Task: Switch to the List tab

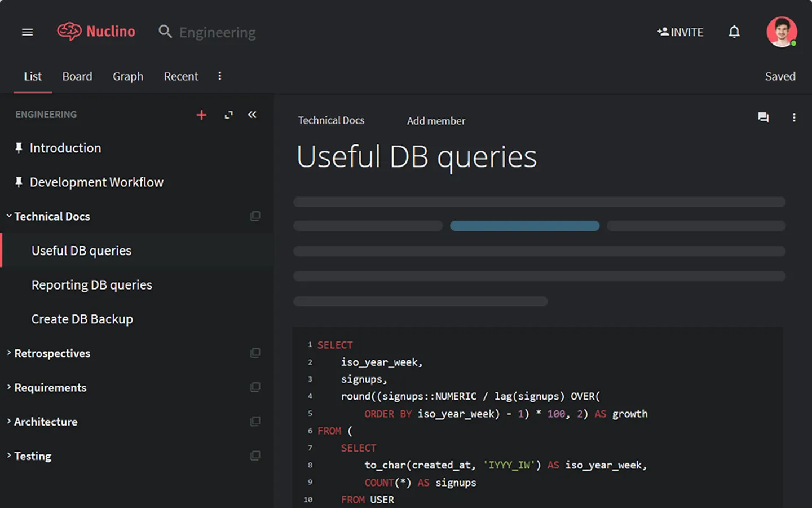Action: tap(33, 76)
